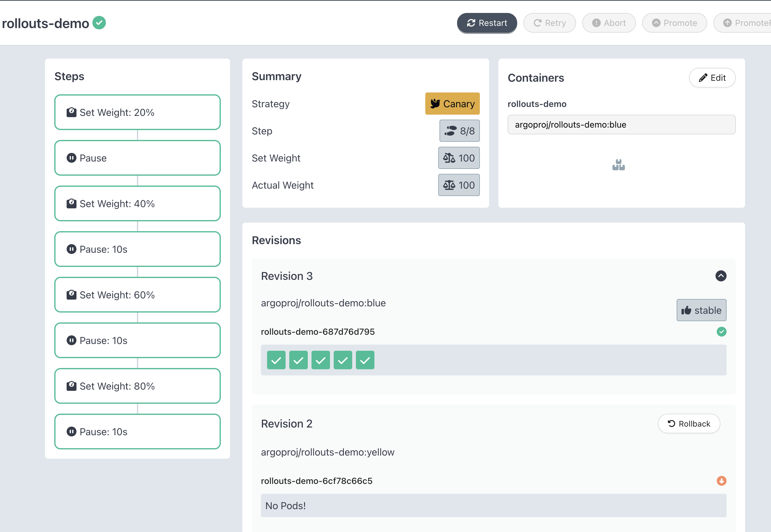This screenshot has width=771, height=532.
Task: Click the green check status next to rollouts-demo-687d76d795
Action: 721,332
